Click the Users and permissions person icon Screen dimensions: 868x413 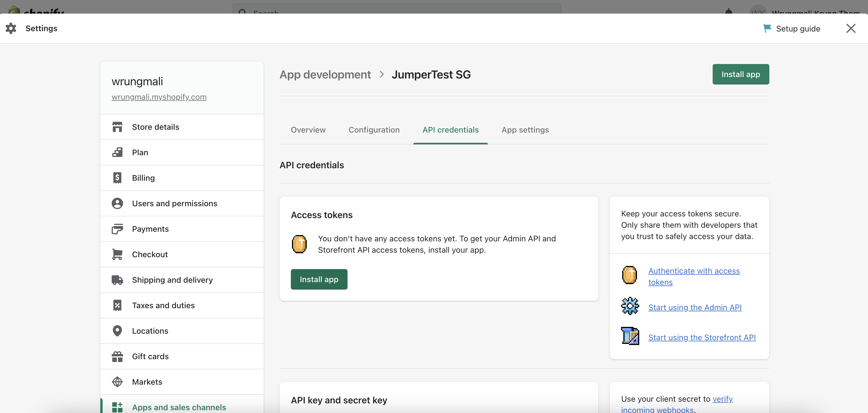[x=117, y=203]
